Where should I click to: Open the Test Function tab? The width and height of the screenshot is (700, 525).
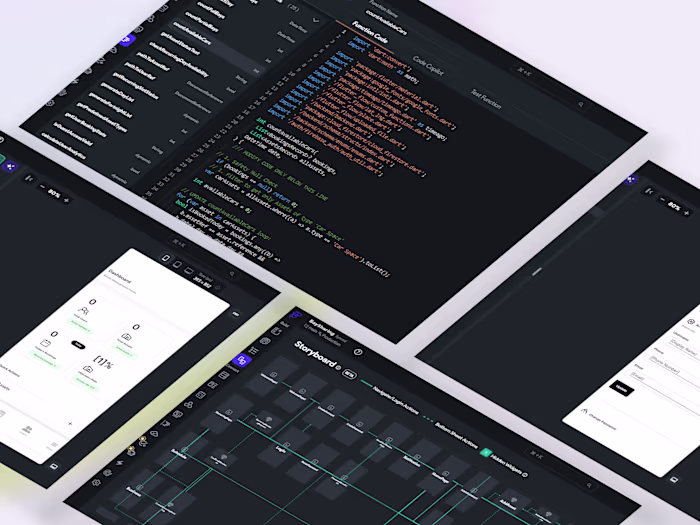point(486,99)
